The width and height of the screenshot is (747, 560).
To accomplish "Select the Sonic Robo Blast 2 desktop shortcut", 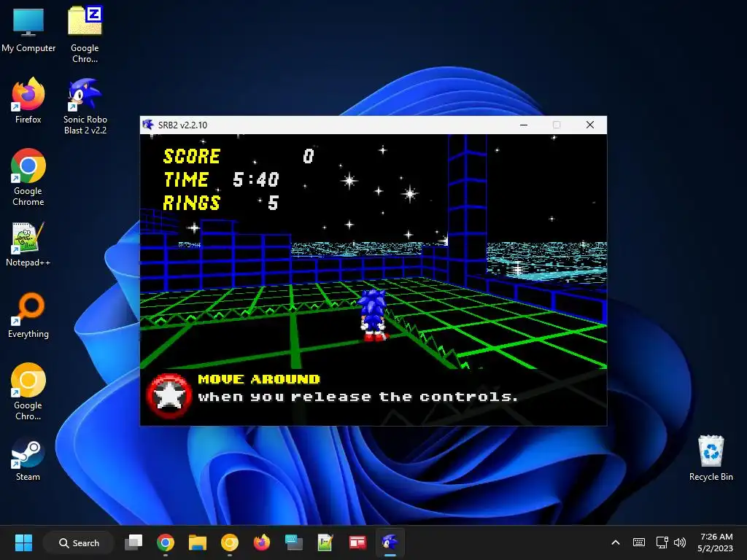I will coord(85,106).
